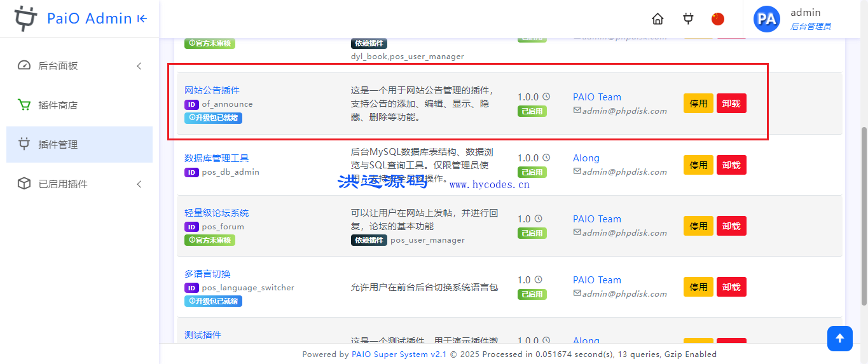Disable 轻量级论坛系统 with 停用 button

[x=698, y=226]
